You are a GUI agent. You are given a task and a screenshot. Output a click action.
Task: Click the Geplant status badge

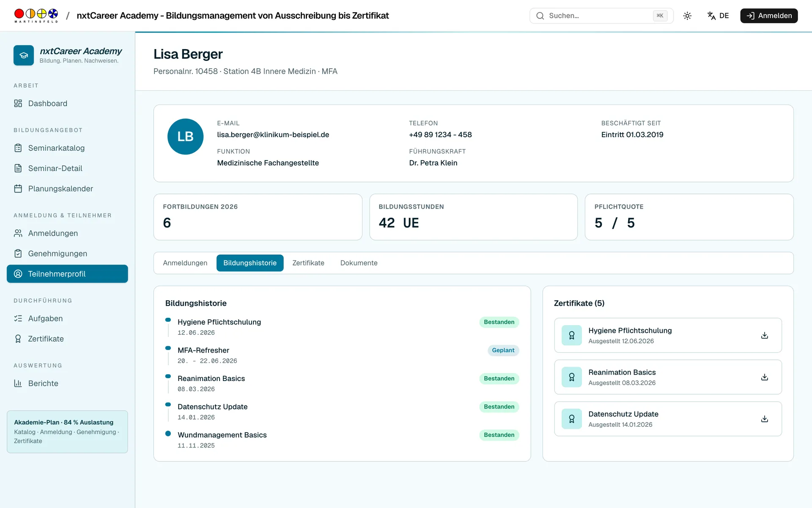(x=503, y=351)
